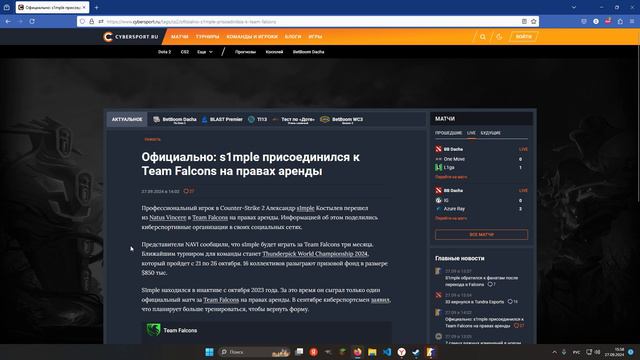Open Yandex Browser from the taskbar
The width and height of the screenshot is (640, 360).
(402, 352)
